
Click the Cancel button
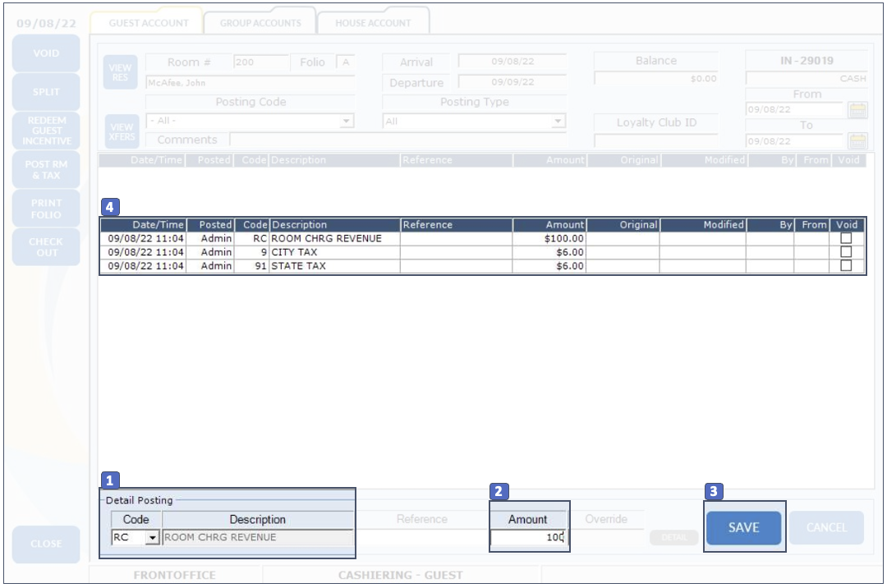click(826, 527)
